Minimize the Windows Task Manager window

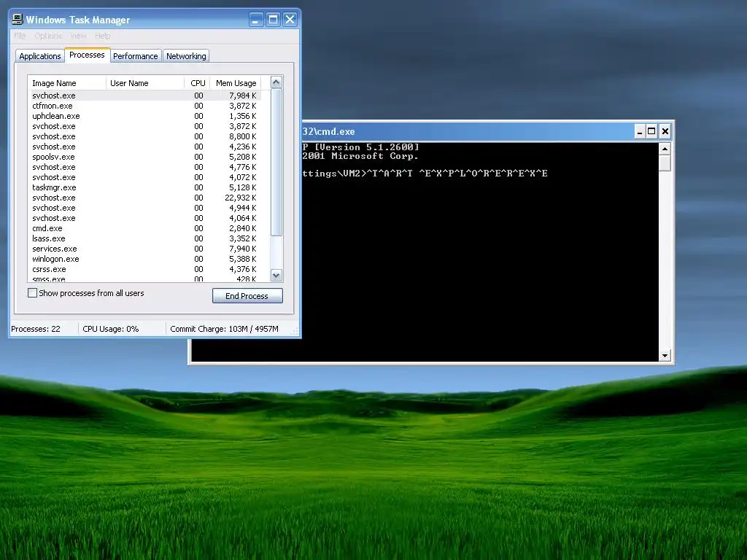[x=256, y=20]
